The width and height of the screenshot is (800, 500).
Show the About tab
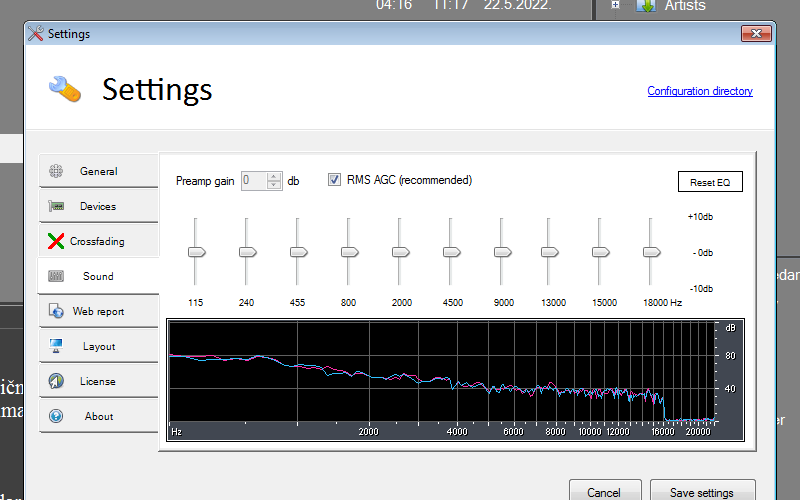[98, 416]
